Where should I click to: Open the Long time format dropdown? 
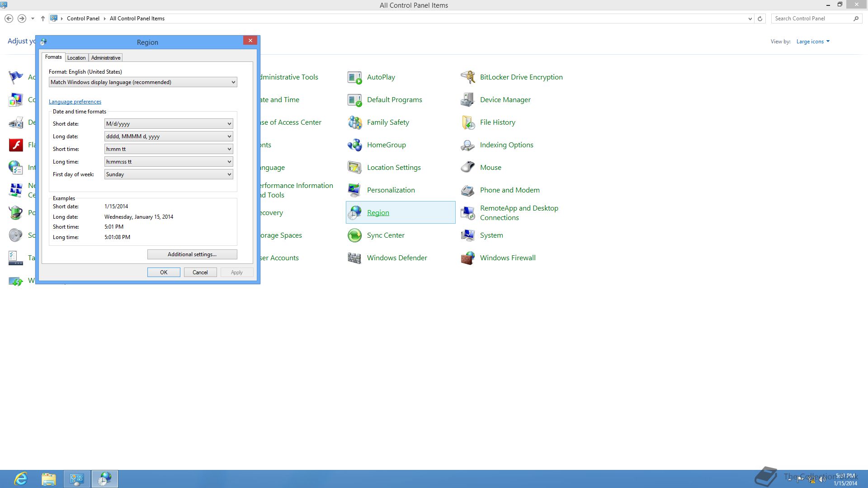169,162
